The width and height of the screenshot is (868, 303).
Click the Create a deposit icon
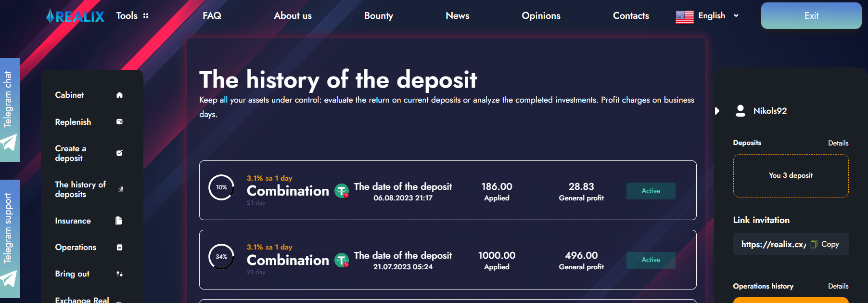click(120, 153)
